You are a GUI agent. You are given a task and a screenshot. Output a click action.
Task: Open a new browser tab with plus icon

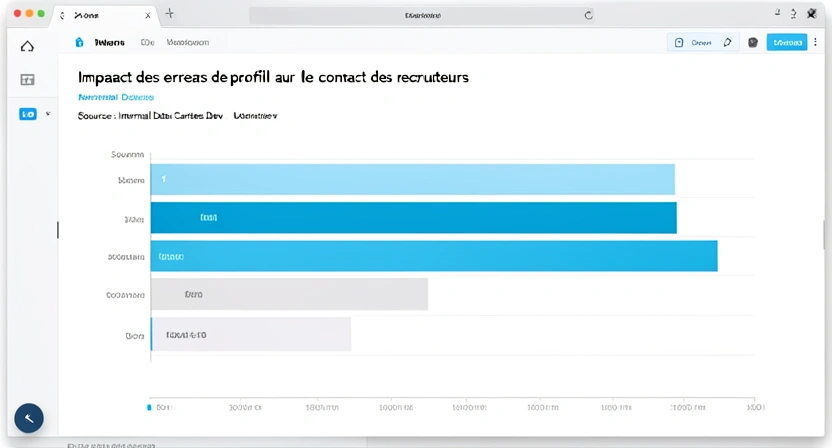coord(170,13)
